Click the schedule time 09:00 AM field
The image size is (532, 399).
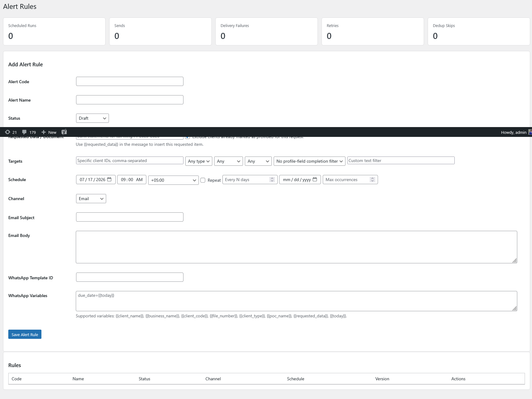click(132, 180)
